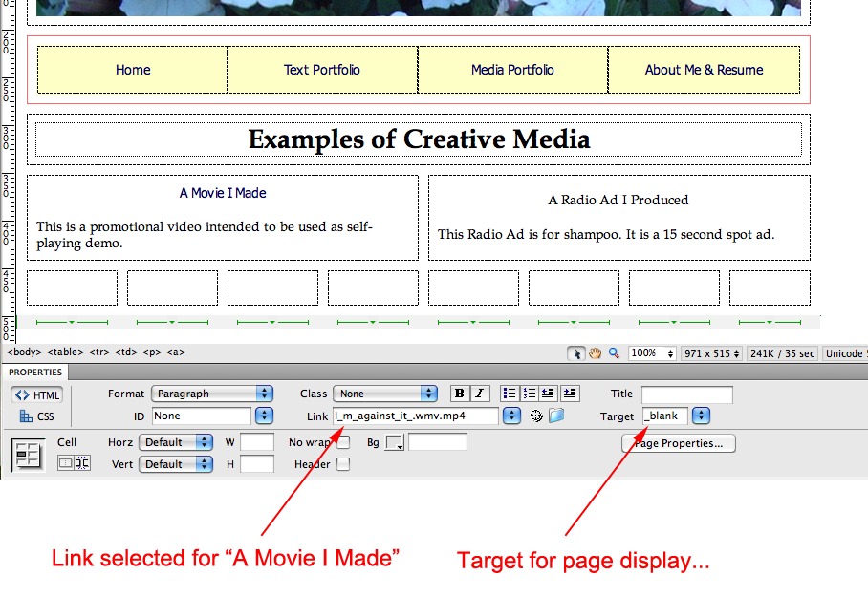Expand the Horz alignment dropdown
The image size is (868, 597).
click(176, 442)
